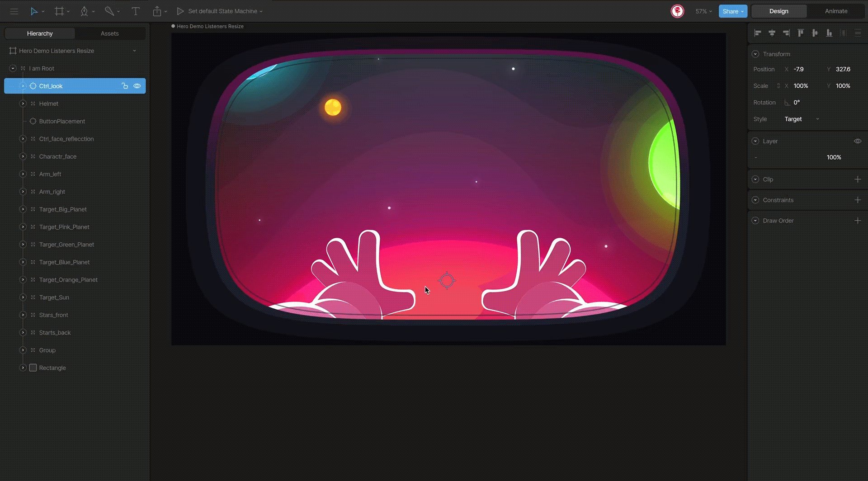Toggle visibility of Ctrl_look in hierarchy

click(137, 86)
